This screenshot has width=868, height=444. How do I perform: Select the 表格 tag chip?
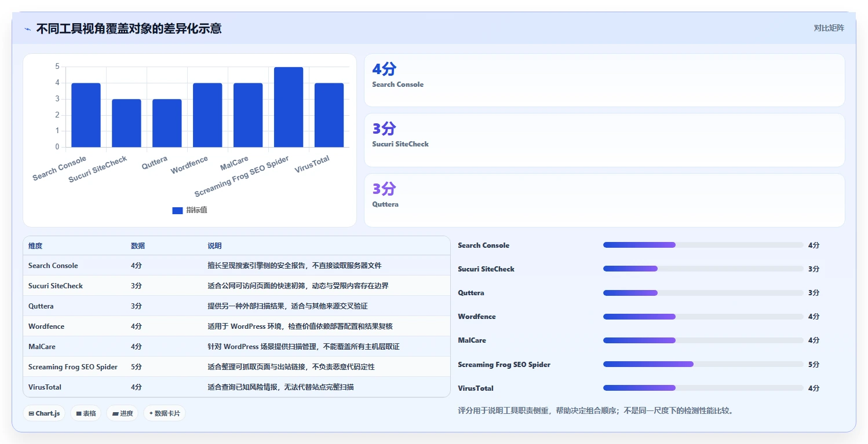(86, 413)
